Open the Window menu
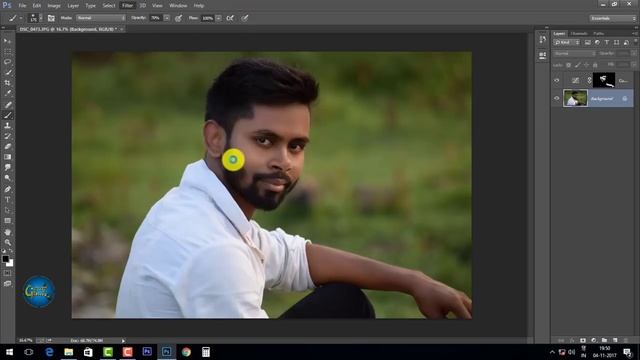Viewport: 640px width, 360px height. pyautogui.click(x=178, y=6)
